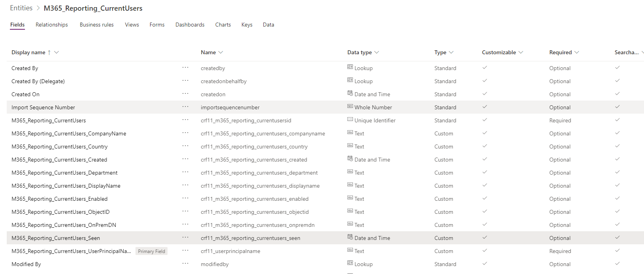
Task: Click Lookup icon for modifiedby field
Action: [x=350, y=263]
